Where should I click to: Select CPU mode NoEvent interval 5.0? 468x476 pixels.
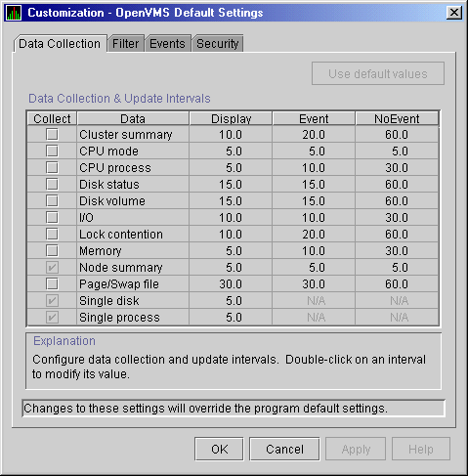pos(397,151)
